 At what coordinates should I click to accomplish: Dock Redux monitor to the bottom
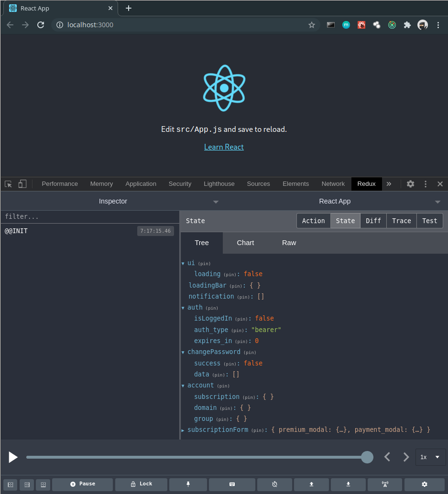click(43, 484)
